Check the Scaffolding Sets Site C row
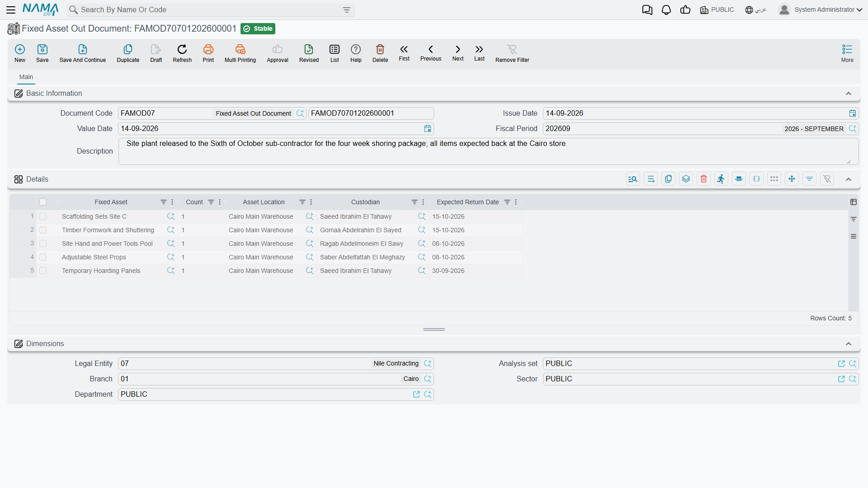 [43, 216]
